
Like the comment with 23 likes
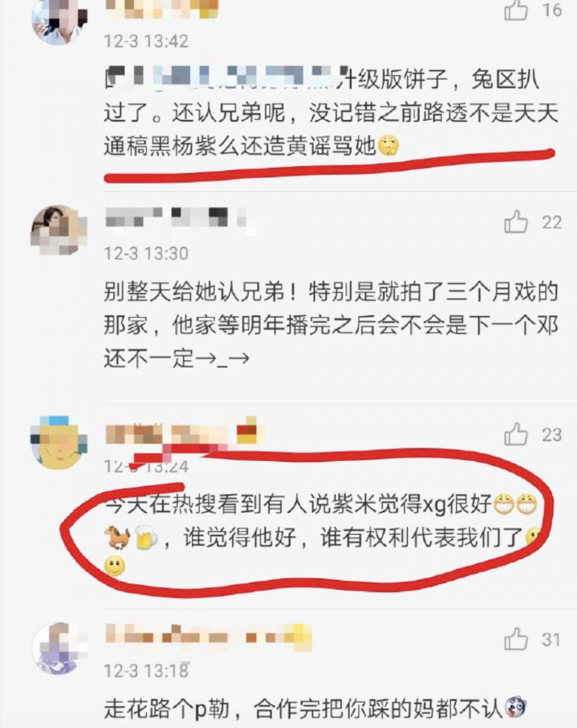pos(516,434)
